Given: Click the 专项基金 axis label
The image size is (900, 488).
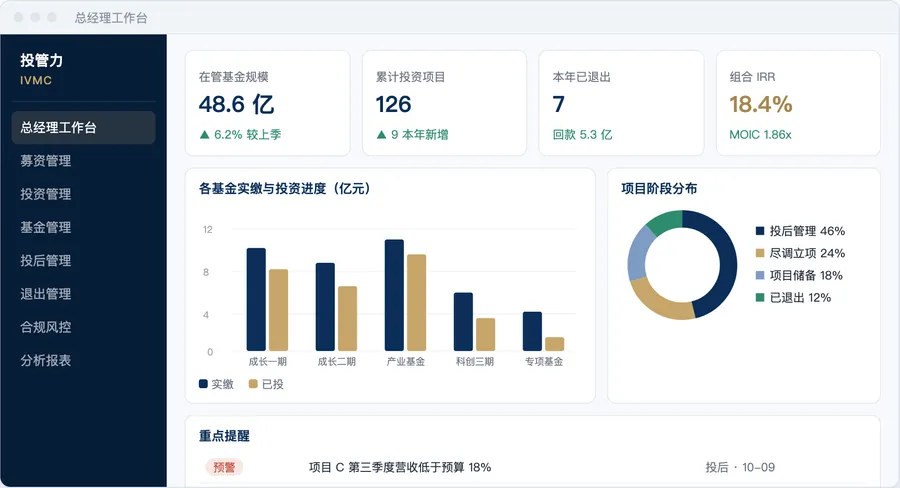Looking at the screenshot, I should click(x=544, y=362).
